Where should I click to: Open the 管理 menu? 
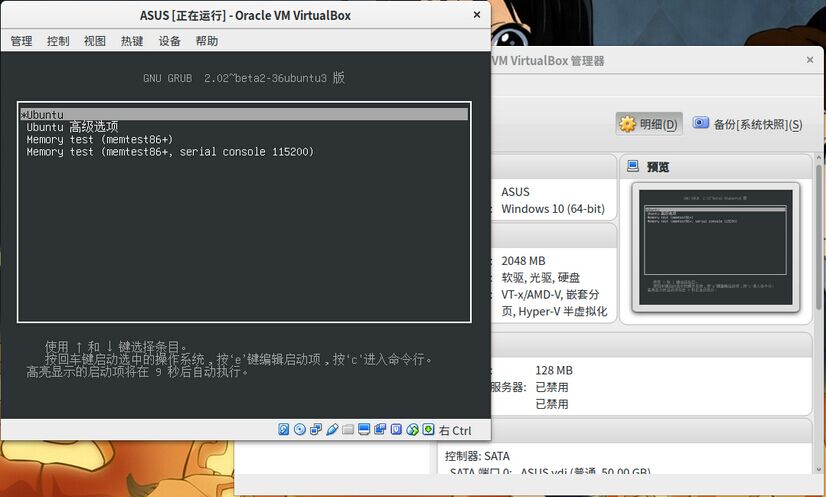22,41
